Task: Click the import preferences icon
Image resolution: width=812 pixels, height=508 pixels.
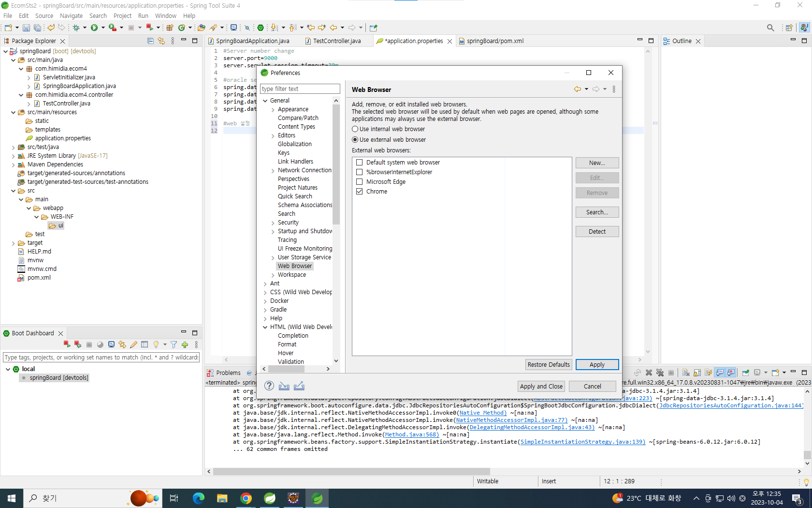Action: tap(284, 386)
